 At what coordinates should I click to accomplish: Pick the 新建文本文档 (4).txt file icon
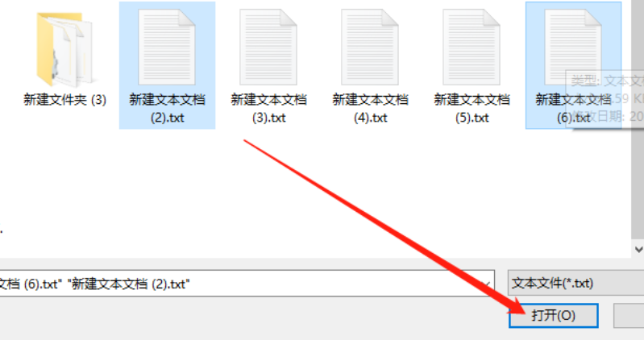coord(370,48)
